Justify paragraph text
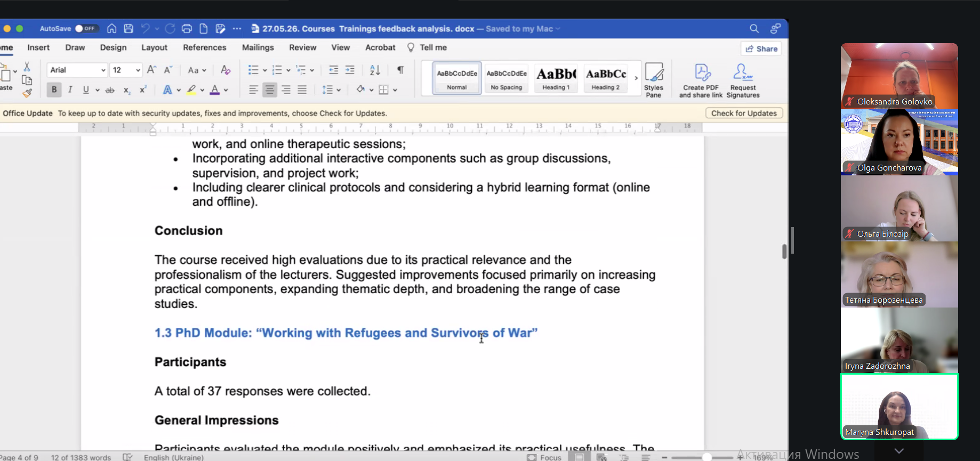 pos(302,90)
